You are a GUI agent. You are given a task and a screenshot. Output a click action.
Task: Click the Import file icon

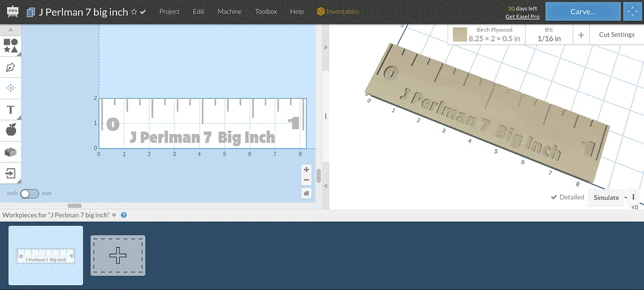tap(11, 173)
